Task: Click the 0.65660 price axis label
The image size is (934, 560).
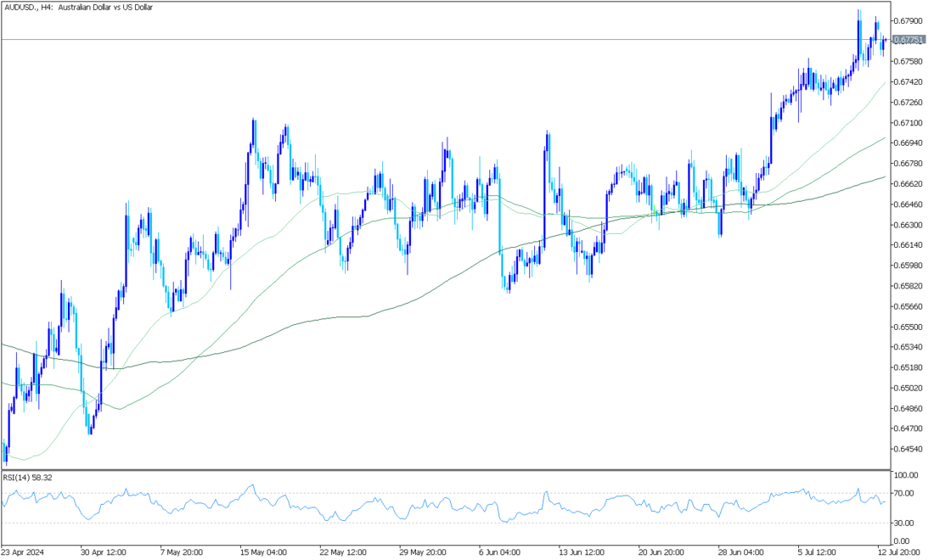Action: [909, 306]
